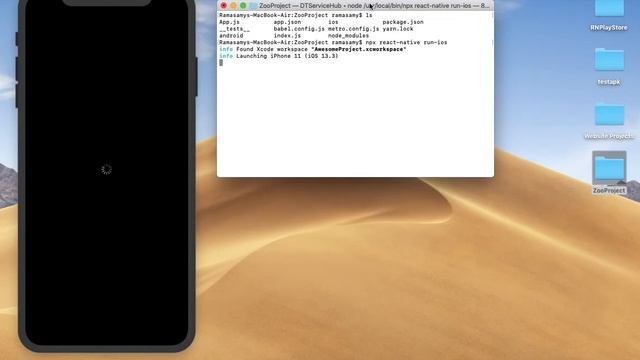Viewport: 640px width, 360px height.
Task: Click the folder proxy icon in Terminal title
Action: pyautogui.click(x=253, y=6)
